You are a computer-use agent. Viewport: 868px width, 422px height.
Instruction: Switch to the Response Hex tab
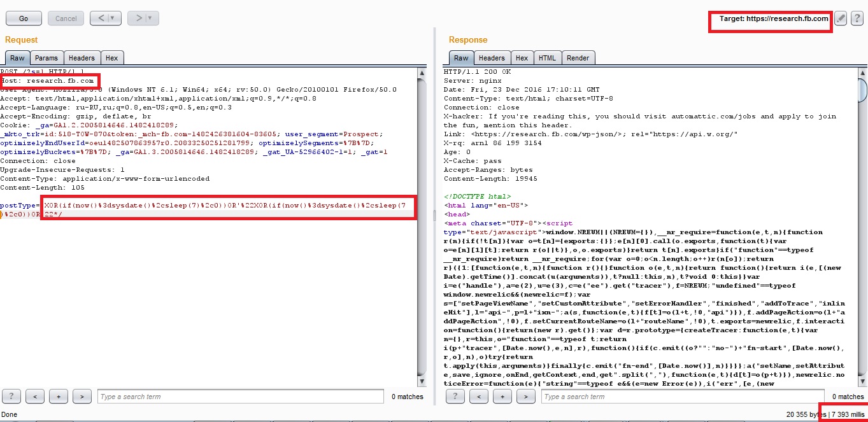click(x=522, y=58)
